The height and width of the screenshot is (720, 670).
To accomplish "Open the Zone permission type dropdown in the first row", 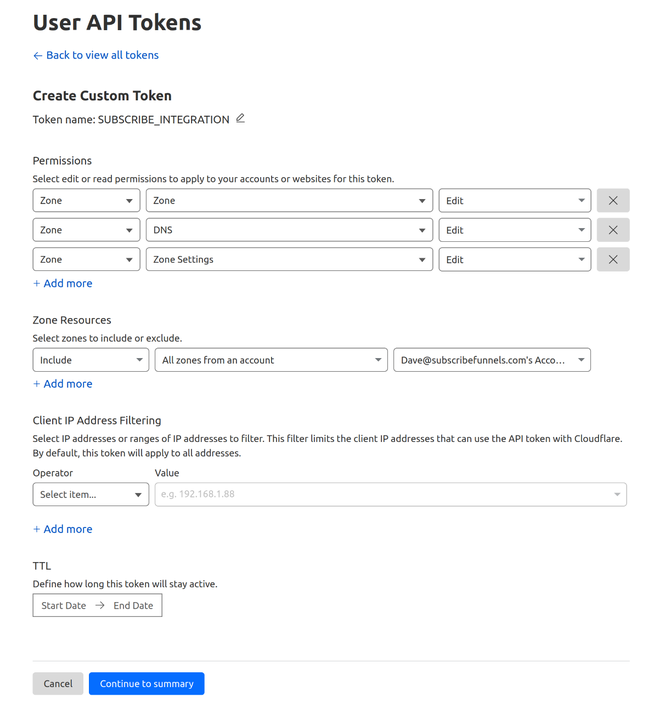I will pyautogui.click(x=289, y=200).
